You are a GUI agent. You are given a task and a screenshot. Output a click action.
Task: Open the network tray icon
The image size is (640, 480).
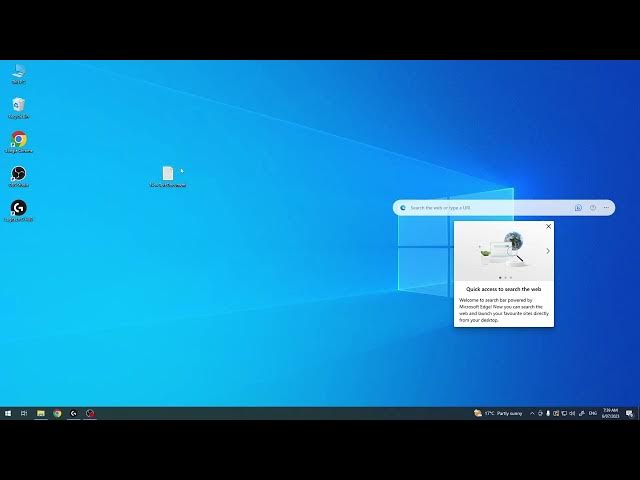pos(564,413)
